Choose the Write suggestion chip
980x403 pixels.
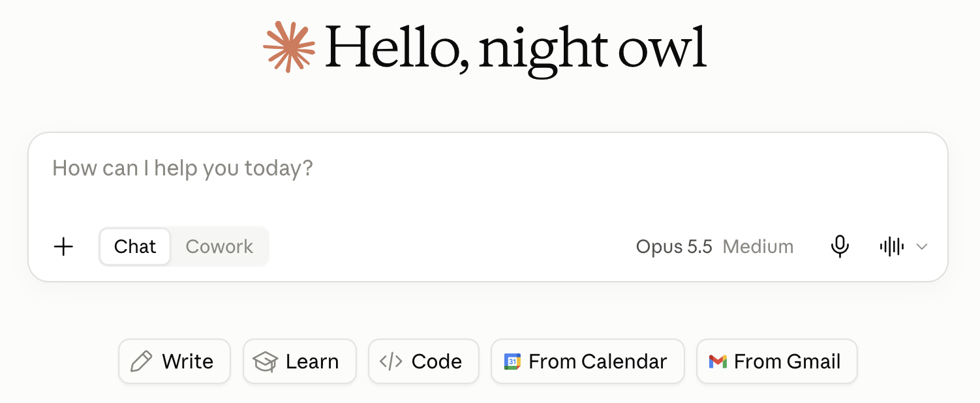[174, 361]
